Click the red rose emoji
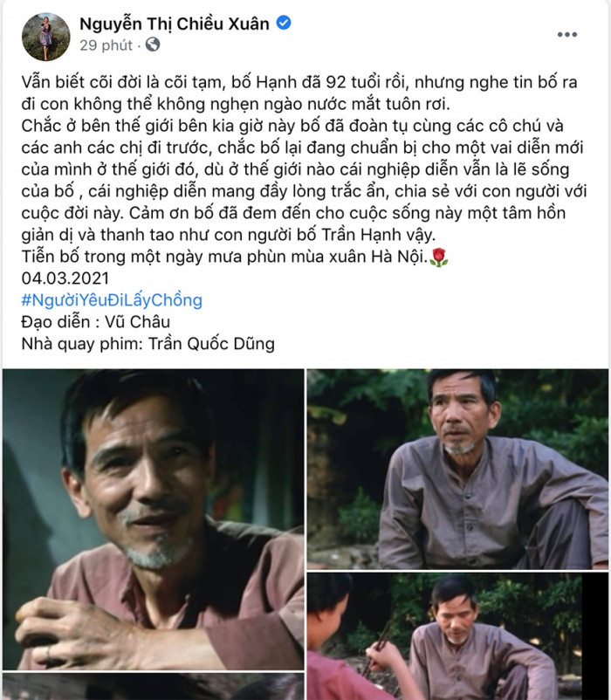Image resolution: width=611 pixels, height=700 pixels. click(x=439, y=257)
